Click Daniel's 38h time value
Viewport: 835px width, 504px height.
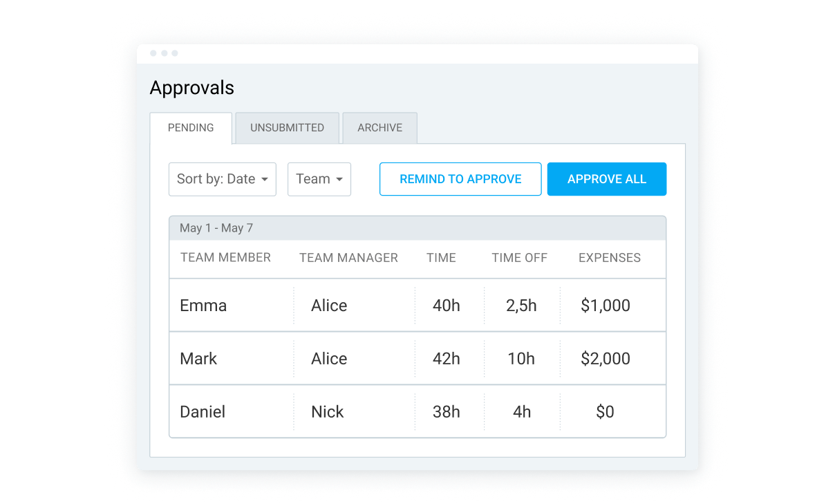tap(447, 412)
